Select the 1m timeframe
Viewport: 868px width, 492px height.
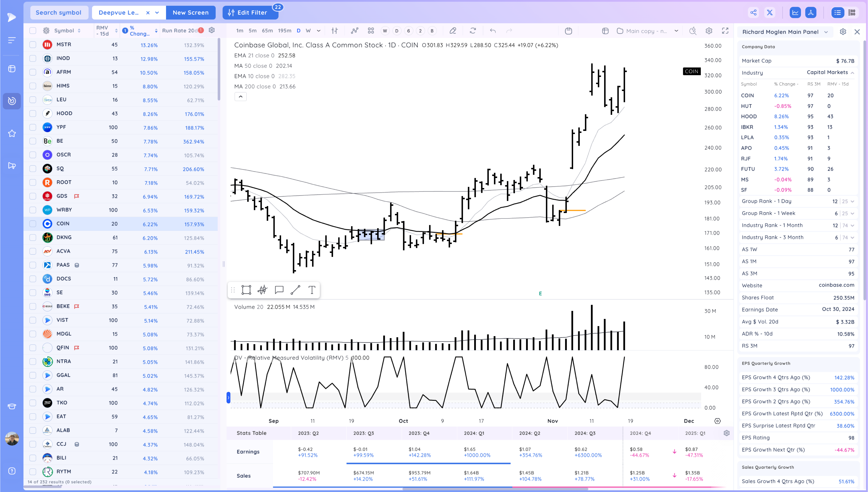(240, 31)
